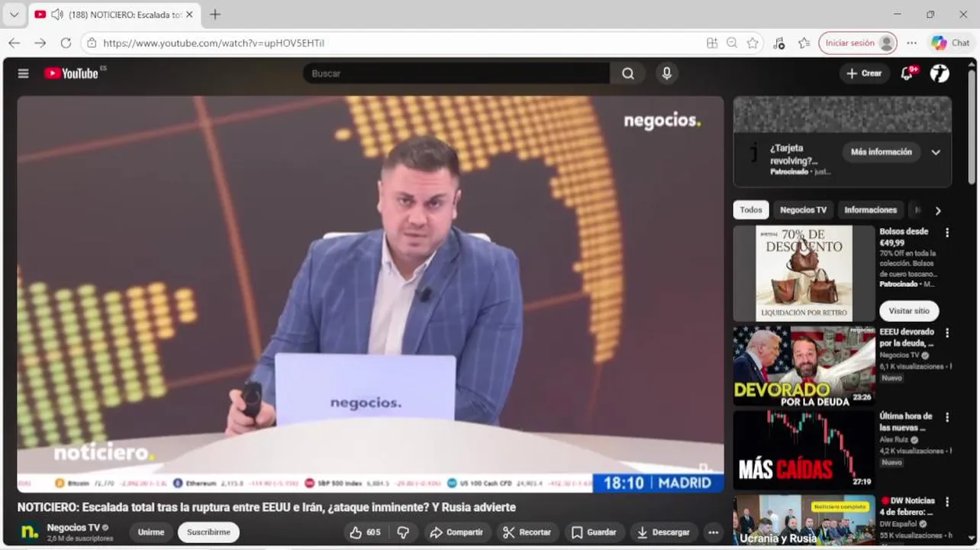This screenshot has width=980, height=550.
Task: Click the zoom magnifier in address bar
Action: coord(732,43)
